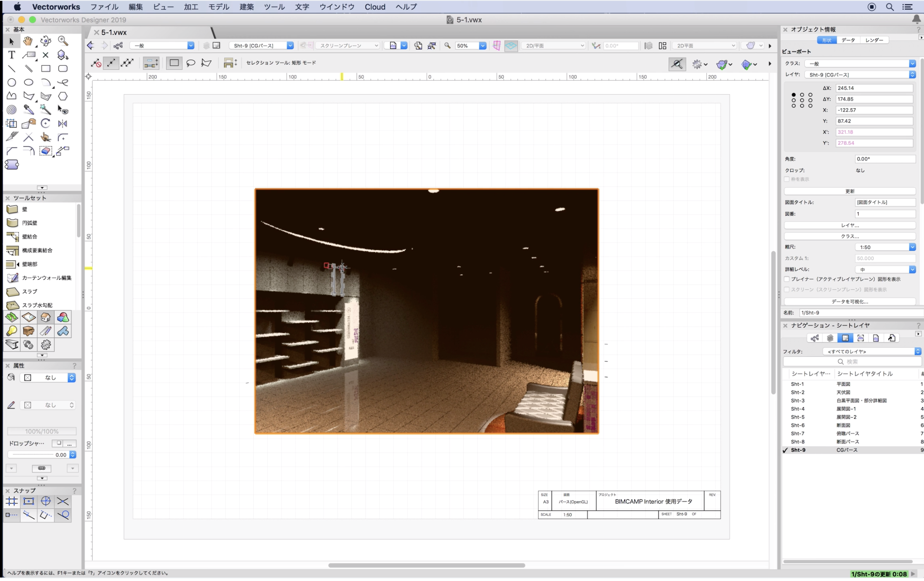Screen dimensions: 924x581
Task: Toggle Smart Points snapping
Action: tap(12, 516)
